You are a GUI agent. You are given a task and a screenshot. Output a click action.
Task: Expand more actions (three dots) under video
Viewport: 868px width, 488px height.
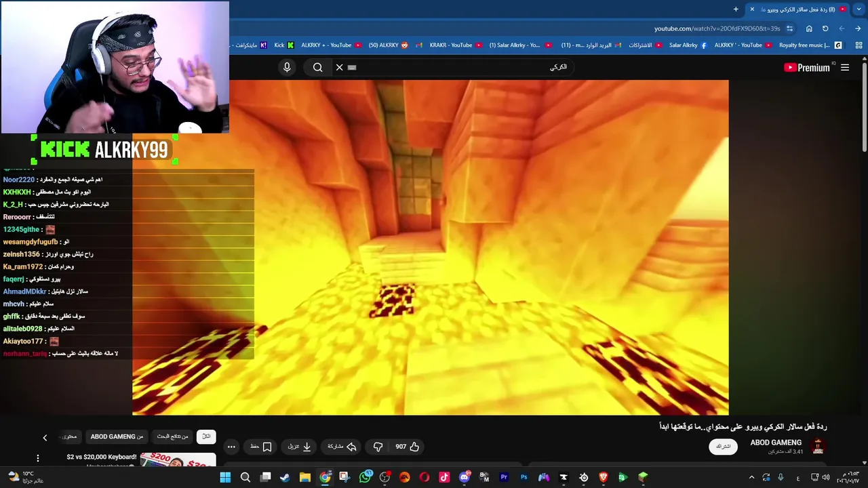click(231, 447)
